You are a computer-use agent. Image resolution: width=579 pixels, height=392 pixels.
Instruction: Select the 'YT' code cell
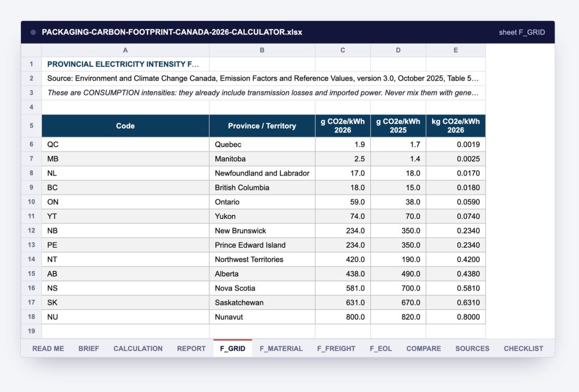(x=126, y=217)
